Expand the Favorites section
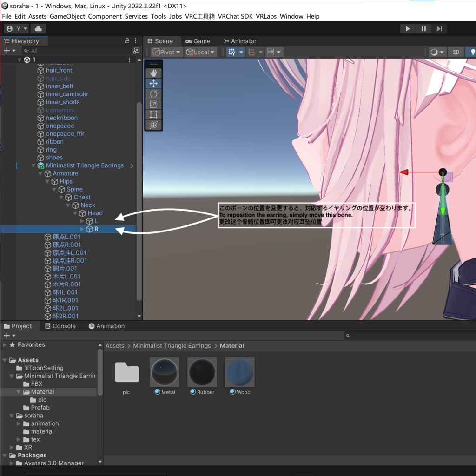 [x=5, y=345]
